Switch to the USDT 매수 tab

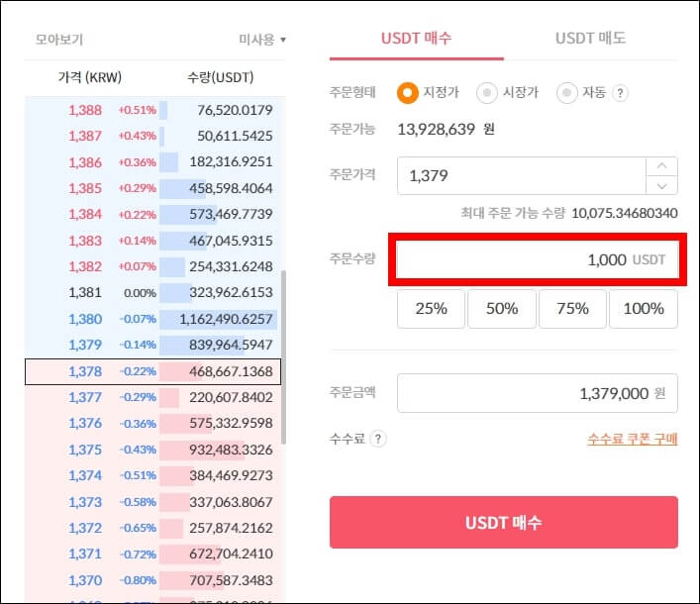pos(416,39)
